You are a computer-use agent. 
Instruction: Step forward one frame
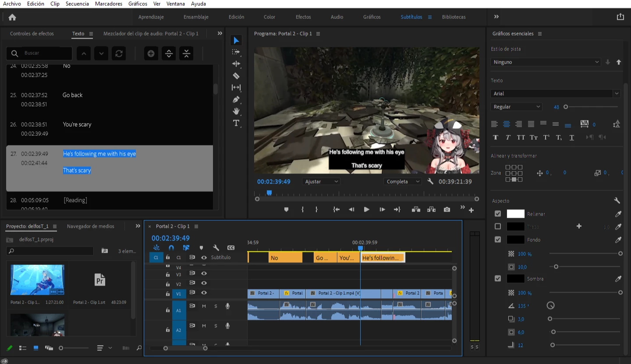382,209
